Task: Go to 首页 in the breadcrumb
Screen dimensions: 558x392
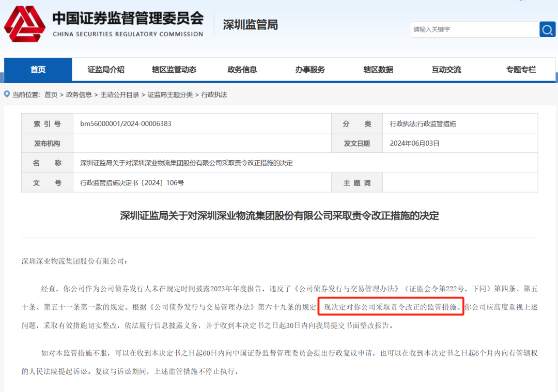Action: (x=51, y=95)
